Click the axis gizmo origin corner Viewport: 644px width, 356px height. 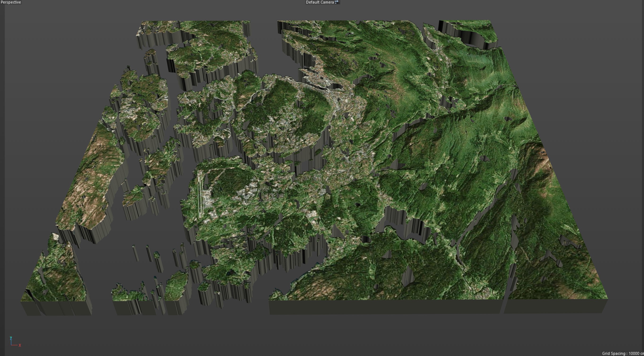tap(11, 345)
